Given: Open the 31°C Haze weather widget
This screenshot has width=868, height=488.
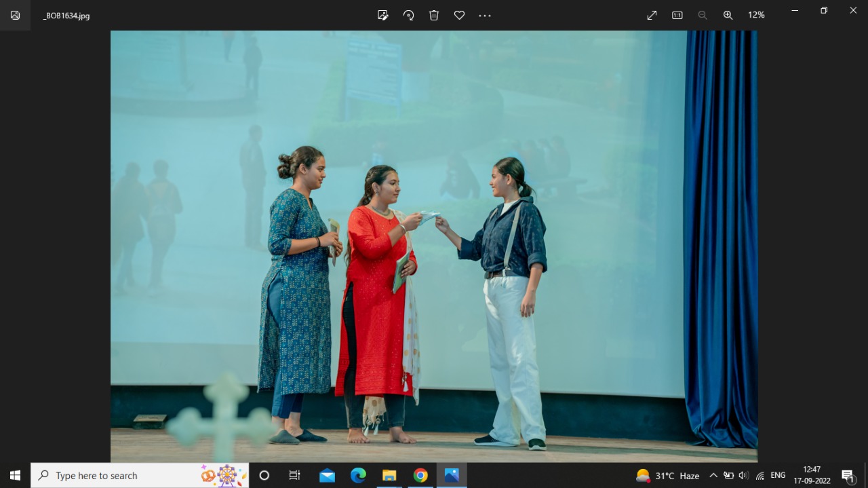Looking at the screenshot, I should point(667,476).
